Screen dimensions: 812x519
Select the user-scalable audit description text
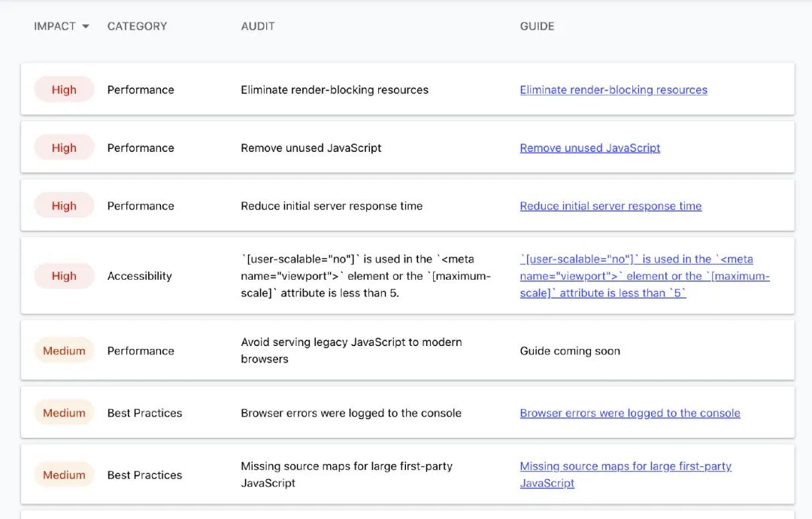(x=365, y=276)
